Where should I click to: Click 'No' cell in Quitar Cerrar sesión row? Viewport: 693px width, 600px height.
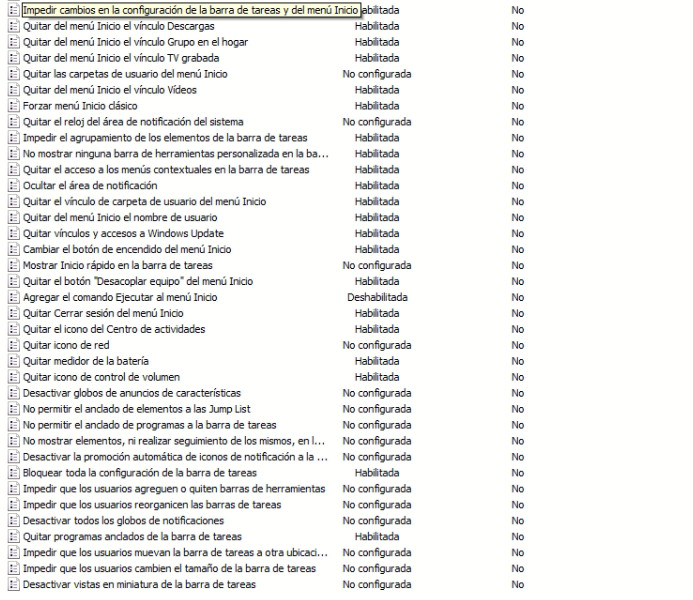pyautogui.click(x=518, y=313)
